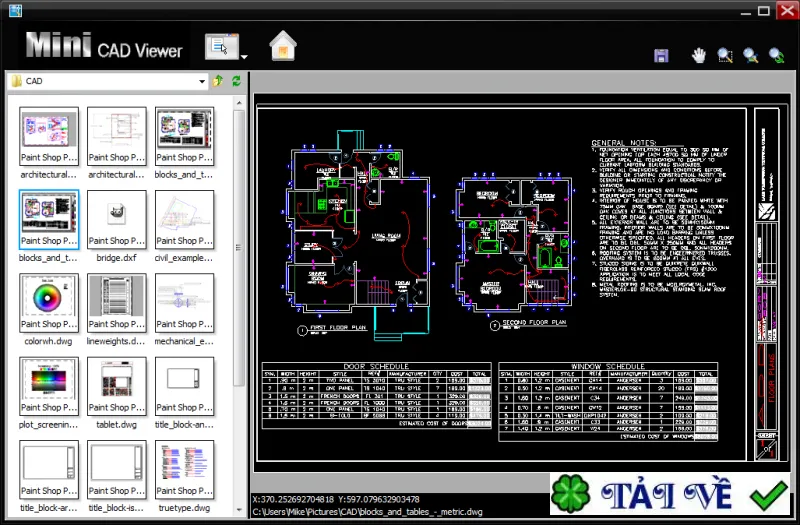The image size is (800, 525).
Task: Click the blocks_and_tables_-_metric.dwg file path text
Action: click(x=367, y=512)
